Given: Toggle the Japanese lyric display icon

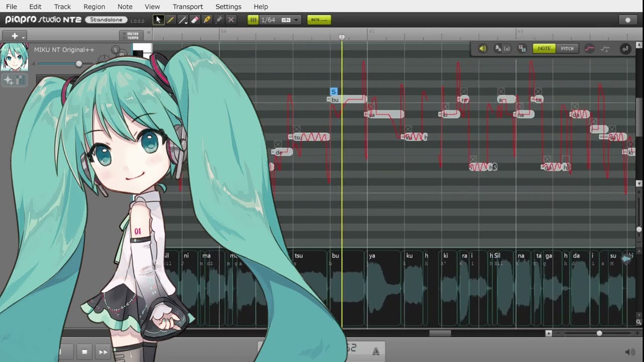Looking at the screenshot, I should pos(498,49).
